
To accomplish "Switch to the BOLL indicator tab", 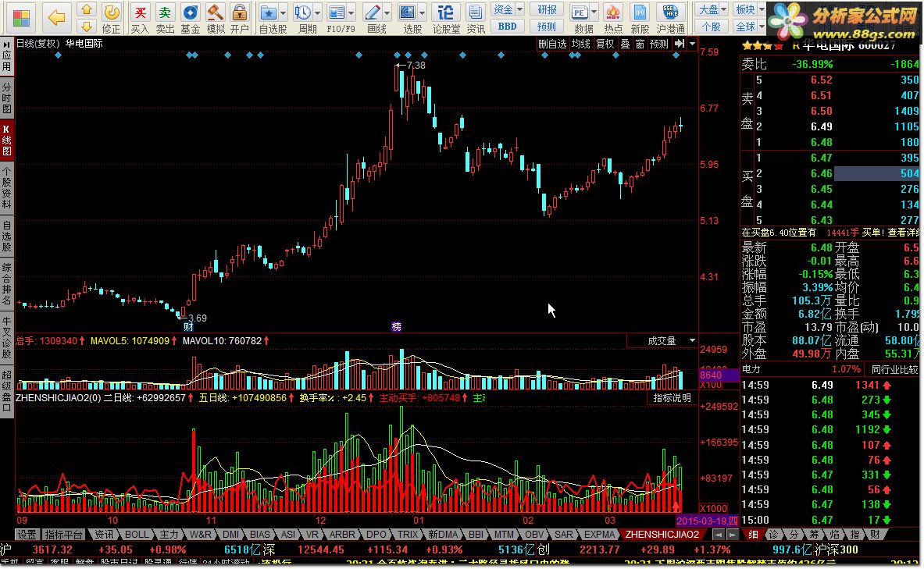I will (137, 534).
